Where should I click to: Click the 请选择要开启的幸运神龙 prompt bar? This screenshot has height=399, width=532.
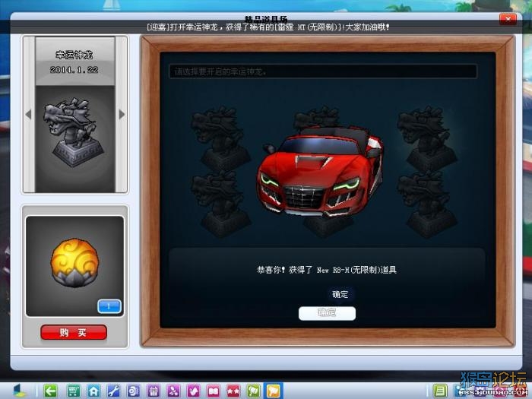coord(323,71)
